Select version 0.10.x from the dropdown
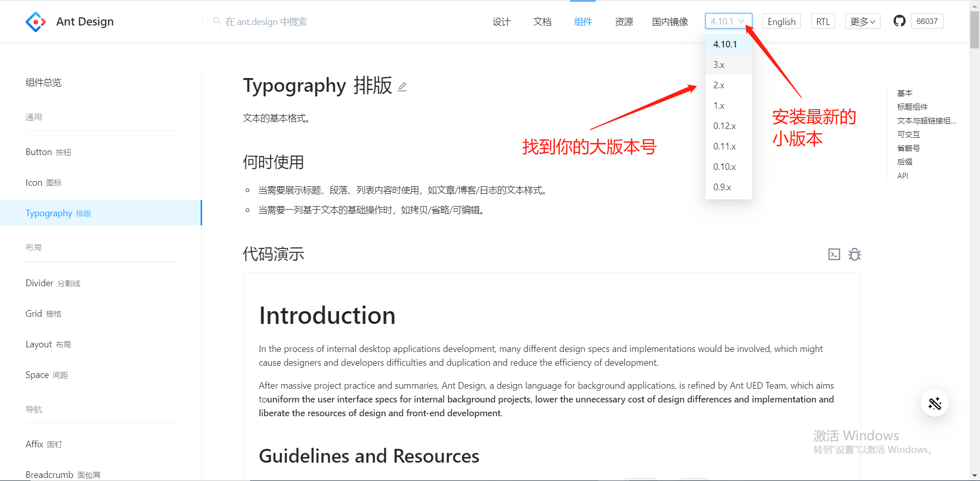The width and height of the screenshot is (980, 481). (728, 167)
